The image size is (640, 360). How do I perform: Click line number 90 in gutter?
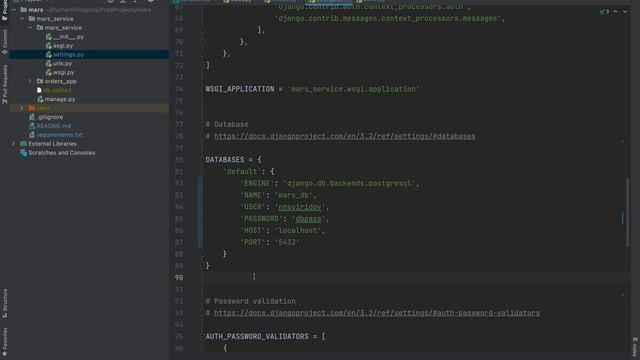[x=179, y=278]
